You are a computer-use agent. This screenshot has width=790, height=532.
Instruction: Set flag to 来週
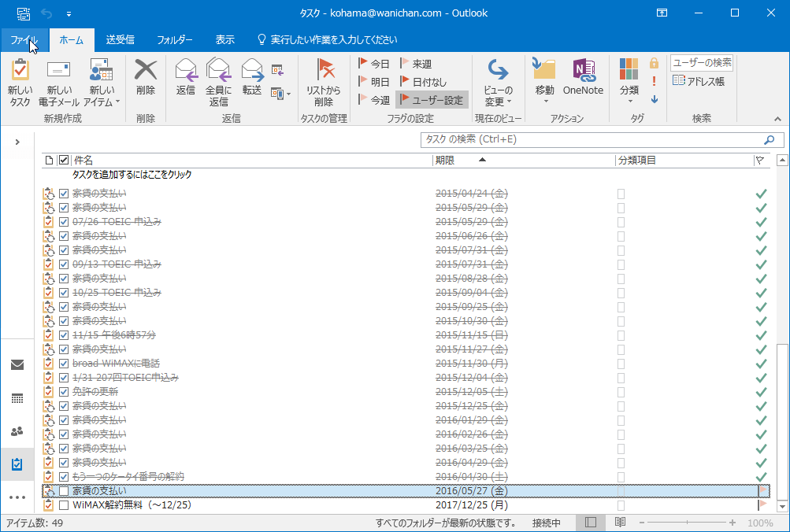[x=416, y=64]
